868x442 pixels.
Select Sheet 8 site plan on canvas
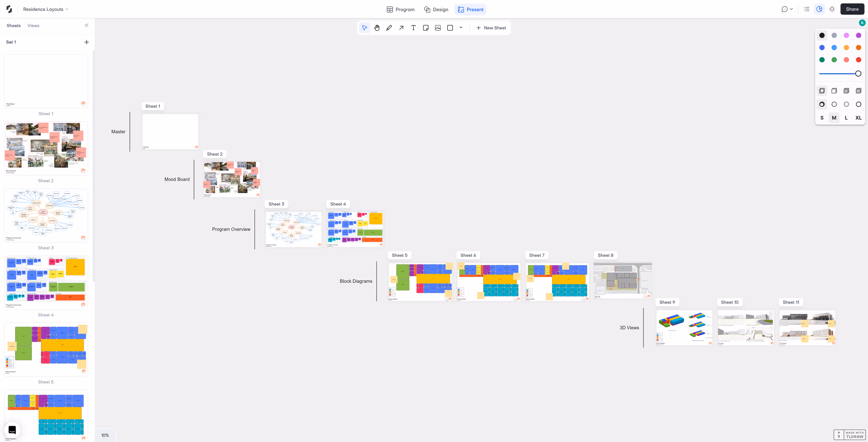(x=622, y=281)
